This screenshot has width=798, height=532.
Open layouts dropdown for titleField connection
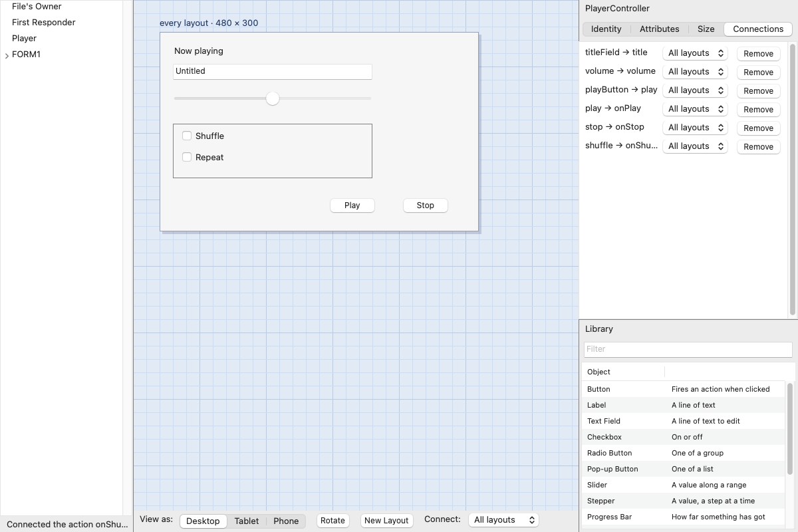point(695,53)
